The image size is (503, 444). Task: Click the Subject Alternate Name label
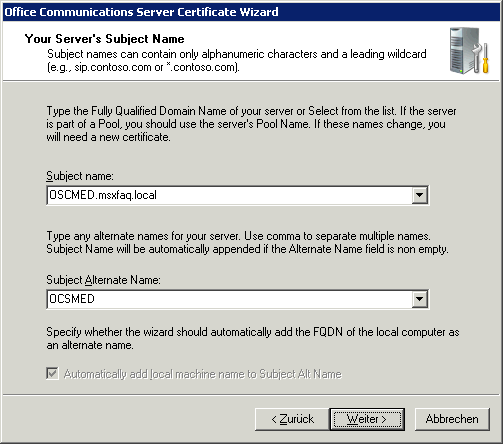click(x=103, y=280)
